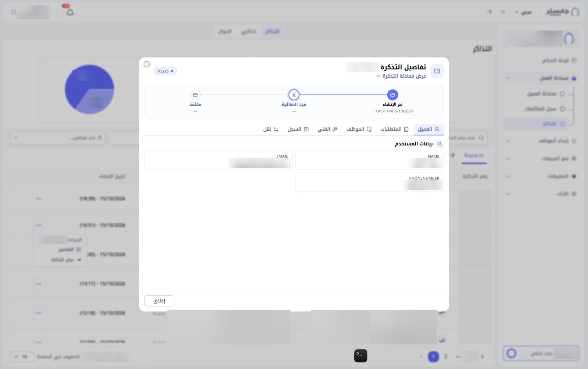Click the ticket number search field
This screenshot has height=369, width=588.
tap(469, 138)
